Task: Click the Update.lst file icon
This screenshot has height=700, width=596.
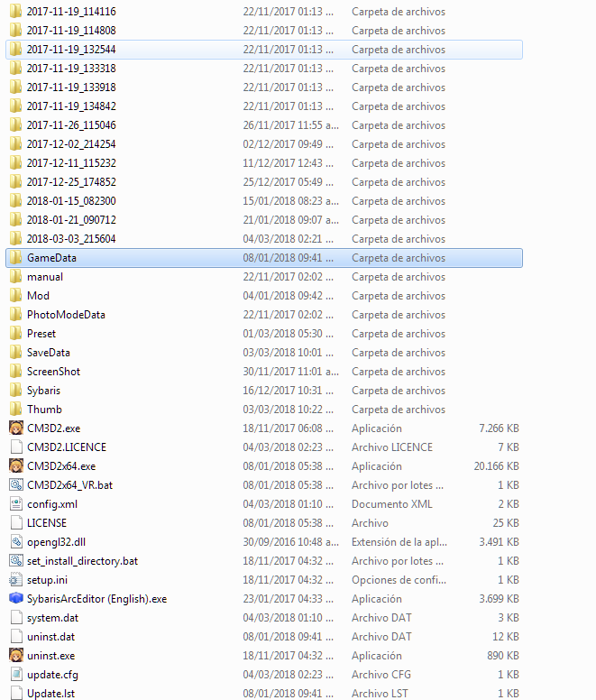Action: [x=16, y=693]
